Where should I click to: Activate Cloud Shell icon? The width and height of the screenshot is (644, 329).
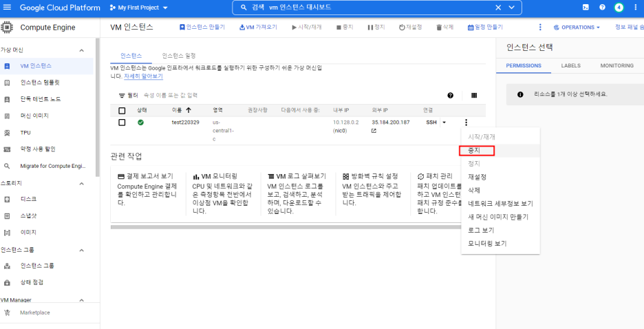(586, 8)
